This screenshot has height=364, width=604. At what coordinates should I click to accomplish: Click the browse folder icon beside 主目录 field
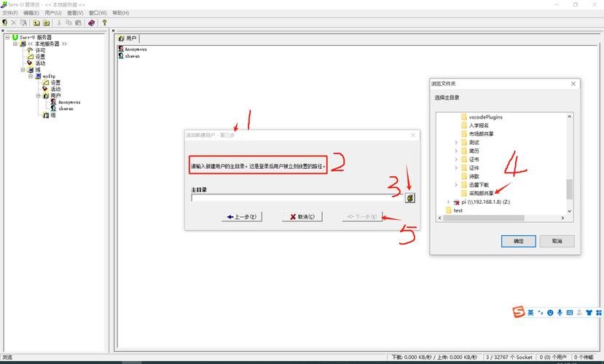[410, 197]
